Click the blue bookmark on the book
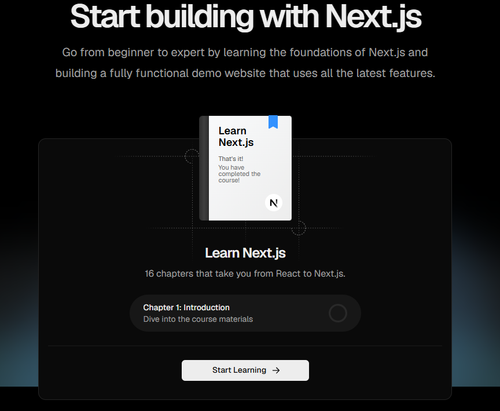 [x=273, y=122]
